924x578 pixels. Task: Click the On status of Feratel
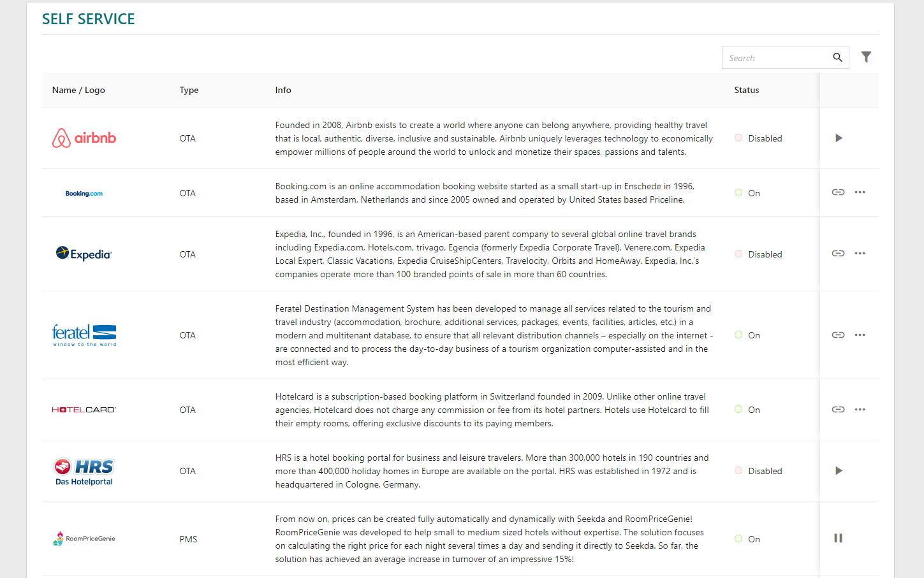point(747,335)
